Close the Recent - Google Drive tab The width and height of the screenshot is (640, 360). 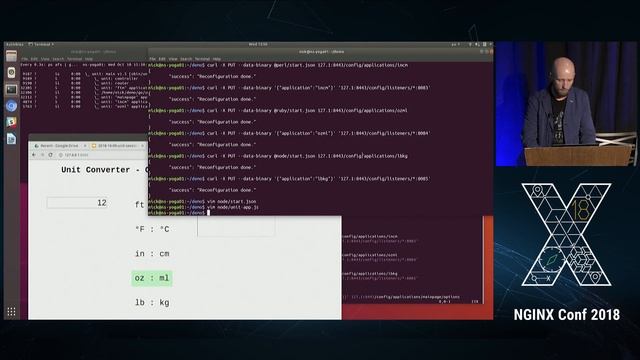point(85,146)
